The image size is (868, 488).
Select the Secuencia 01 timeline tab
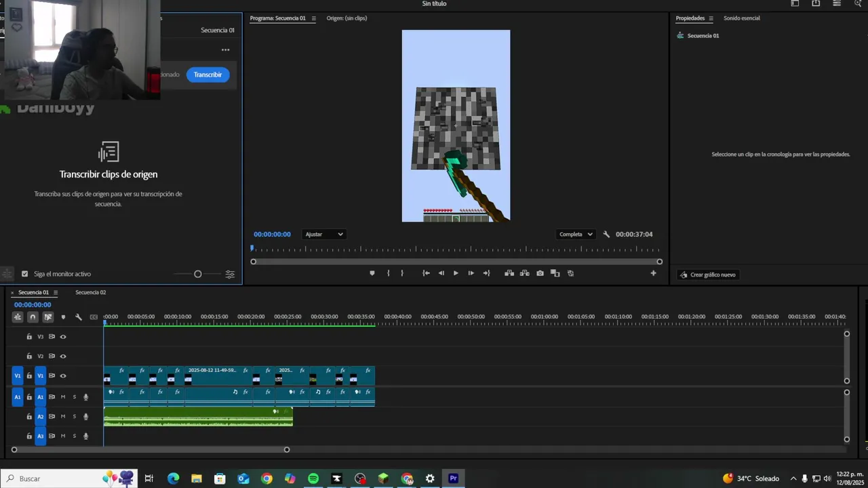click(33, 293)
